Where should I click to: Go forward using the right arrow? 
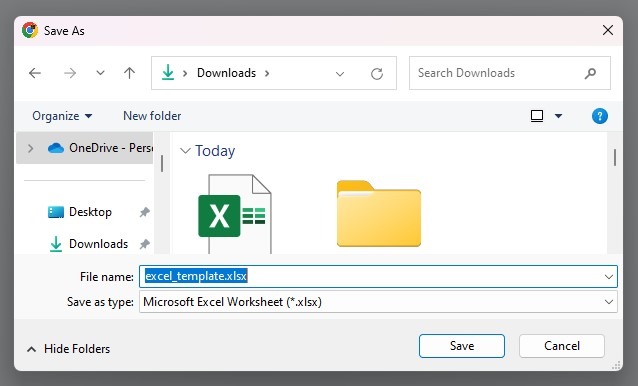[x=70, y=73]
